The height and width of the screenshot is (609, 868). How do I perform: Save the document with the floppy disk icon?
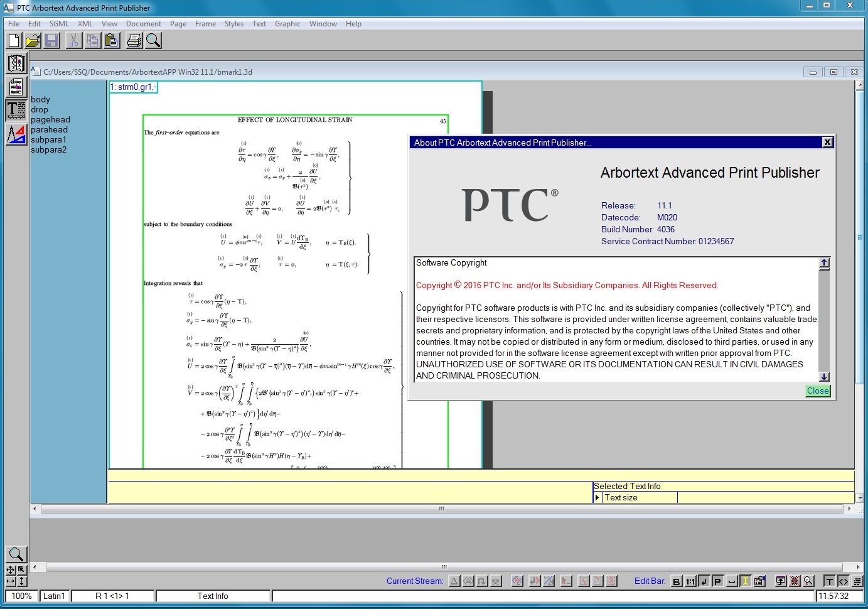coord(51,41)
